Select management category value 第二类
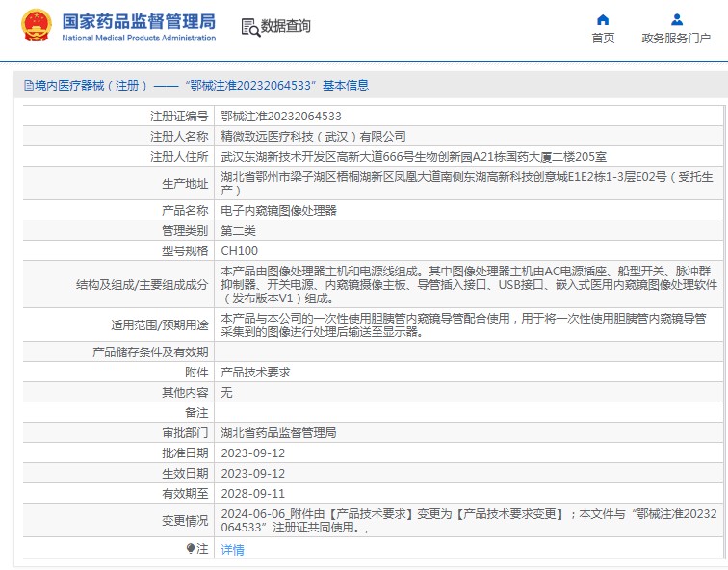This screenshot has width=728, height=570. tap(238, 231)
